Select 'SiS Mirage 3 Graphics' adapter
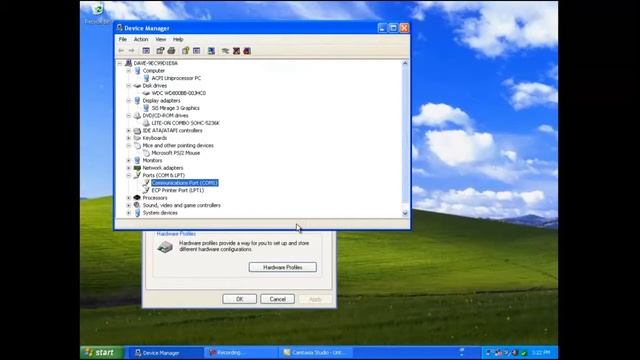640x360 pixels. pos(176,108)
